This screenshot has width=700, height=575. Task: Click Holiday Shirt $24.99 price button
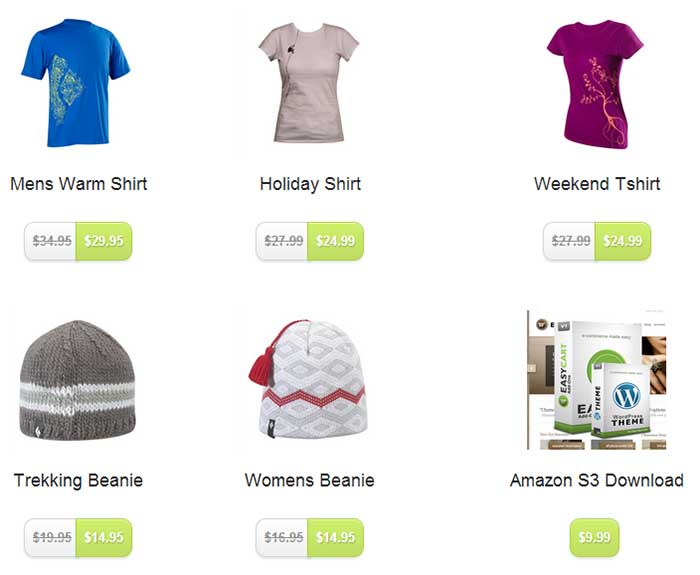[x=336, y=241]
